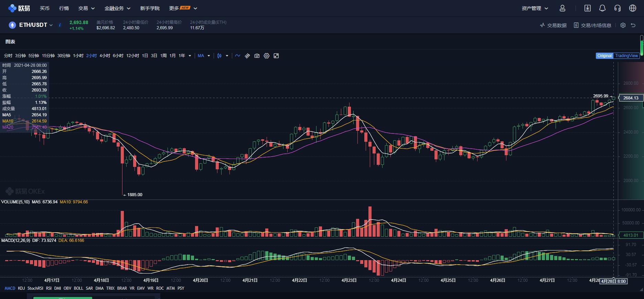Select the ruler drawing tool icon
644x299 pixels.
coord(247,56)
